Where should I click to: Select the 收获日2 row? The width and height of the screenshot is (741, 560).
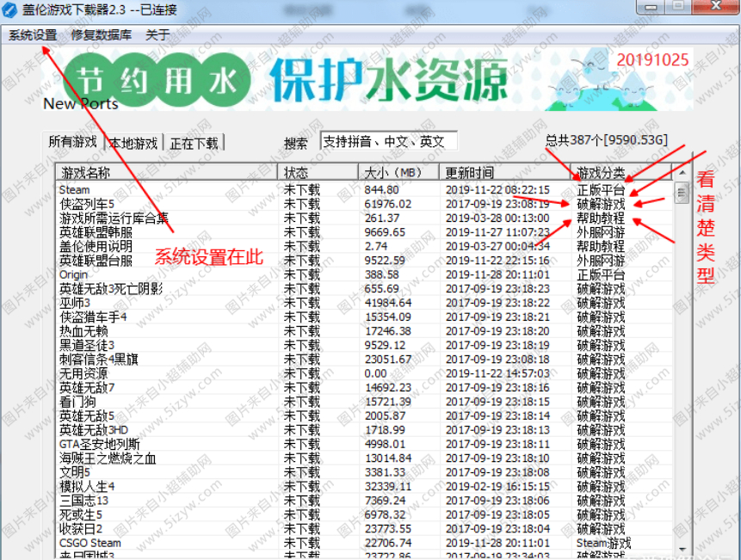click(364, 529)
